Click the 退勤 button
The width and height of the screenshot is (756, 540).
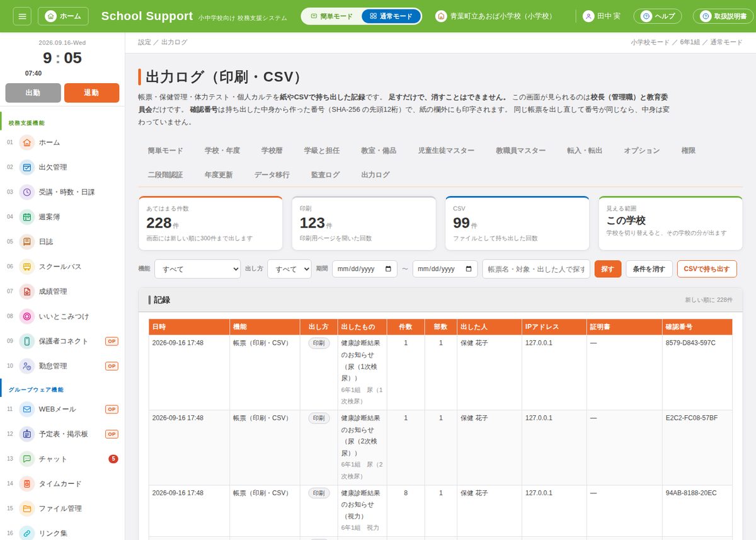click(91, 93)
